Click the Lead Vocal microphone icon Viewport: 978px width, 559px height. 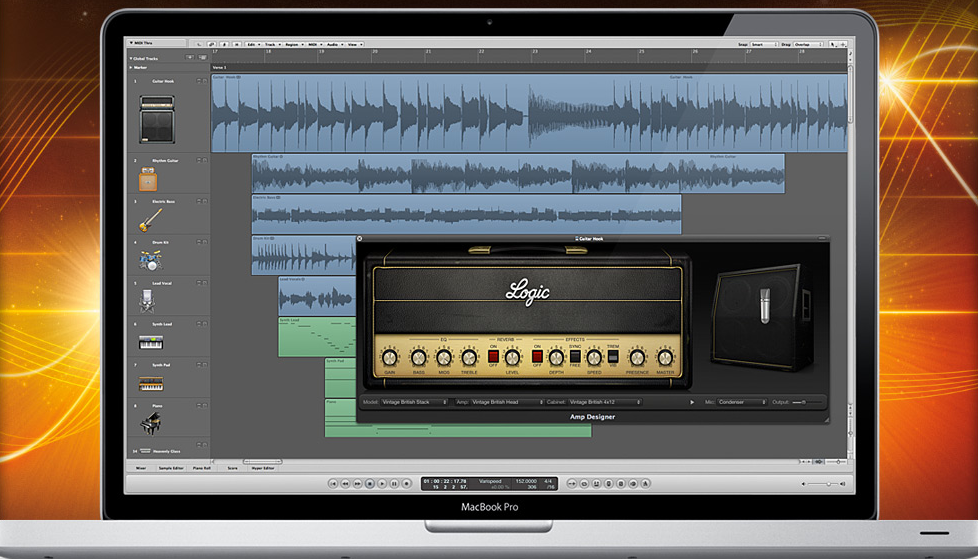coord(147,301)
